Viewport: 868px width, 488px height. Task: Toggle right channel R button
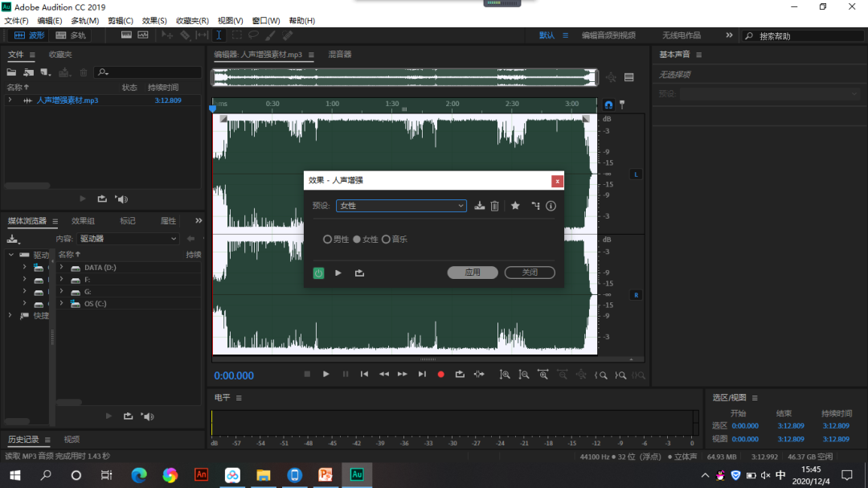click(636, 295)
